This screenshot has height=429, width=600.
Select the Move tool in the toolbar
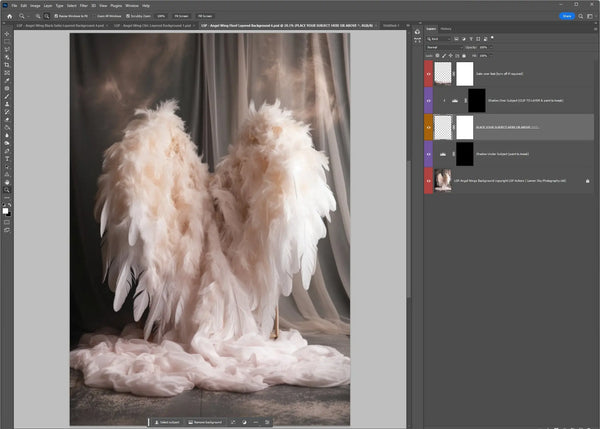[6, 33]
